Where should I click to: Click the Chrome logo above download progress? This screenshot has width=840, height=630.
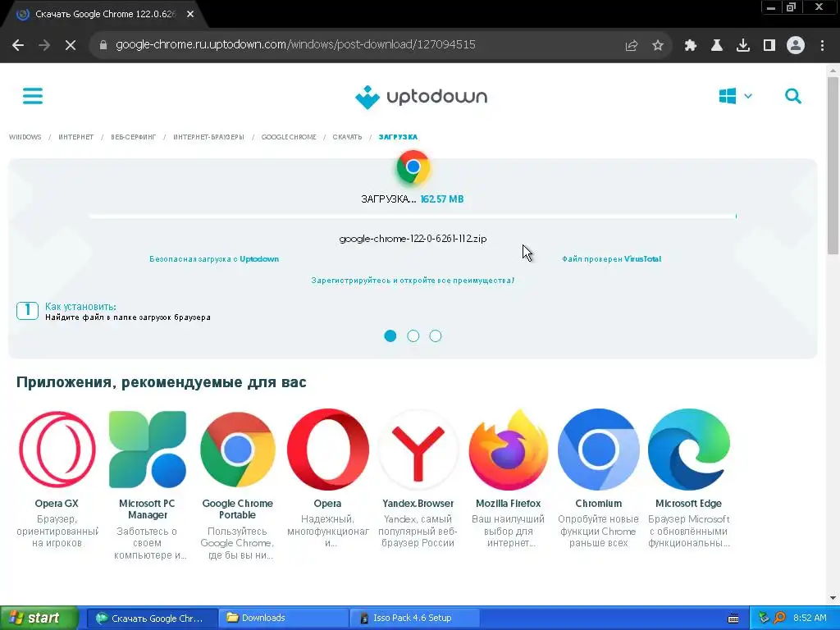point(413,167)
